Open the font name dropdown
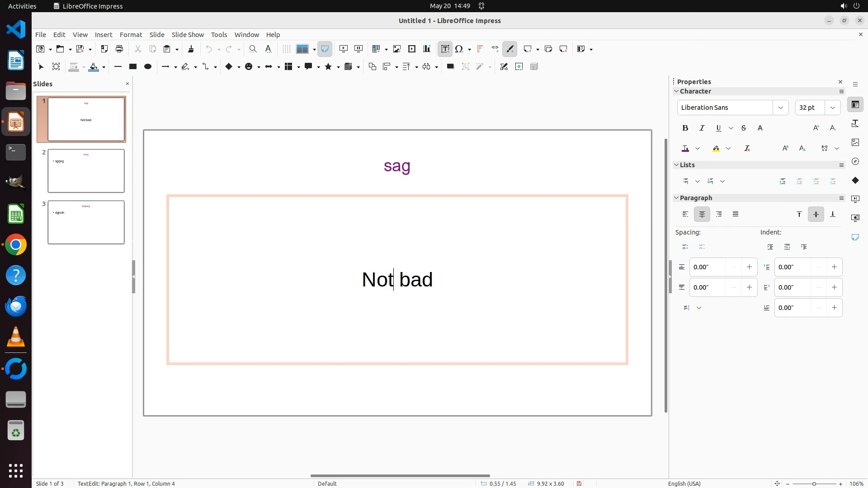Image resolution: width=868 pixels, height=488 pixels. click(780, 108)
